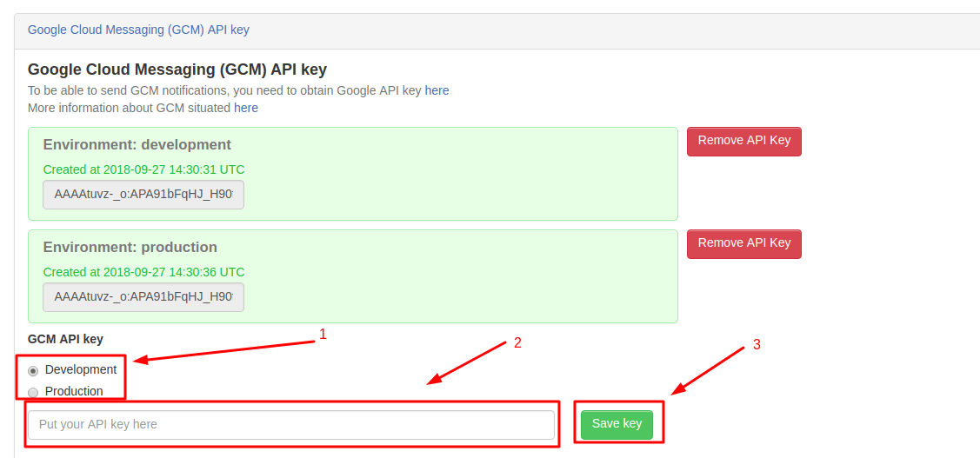The height and width of the screenshot is (458, 980).
Task: Select the Development radio button
Action: pos(33,370)
